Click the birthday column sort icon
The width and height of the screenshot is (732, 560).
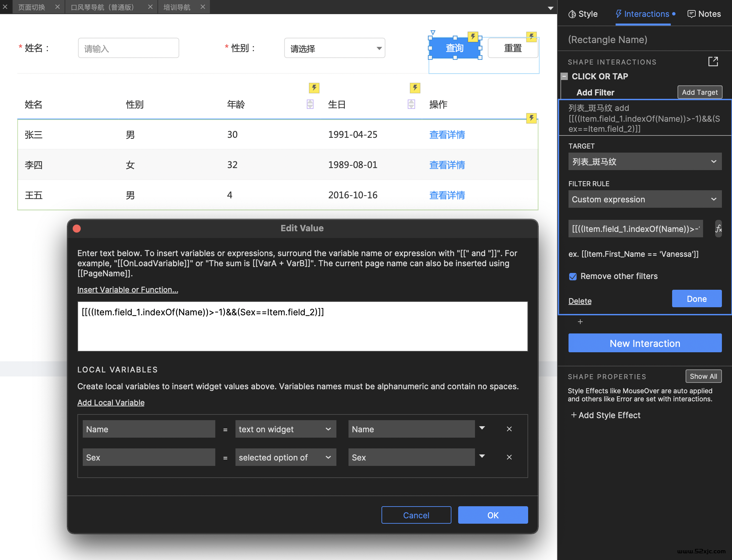coord(411,104)
